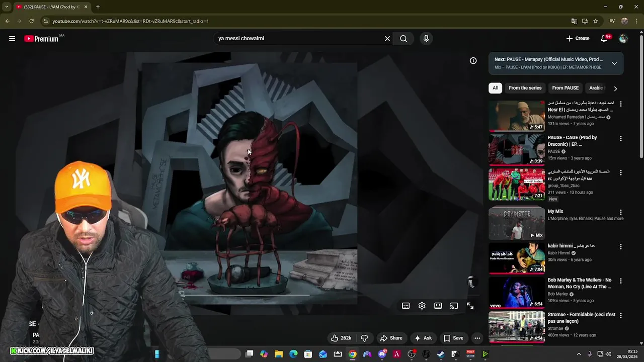Show video info card icon

(x=473, y=60)
